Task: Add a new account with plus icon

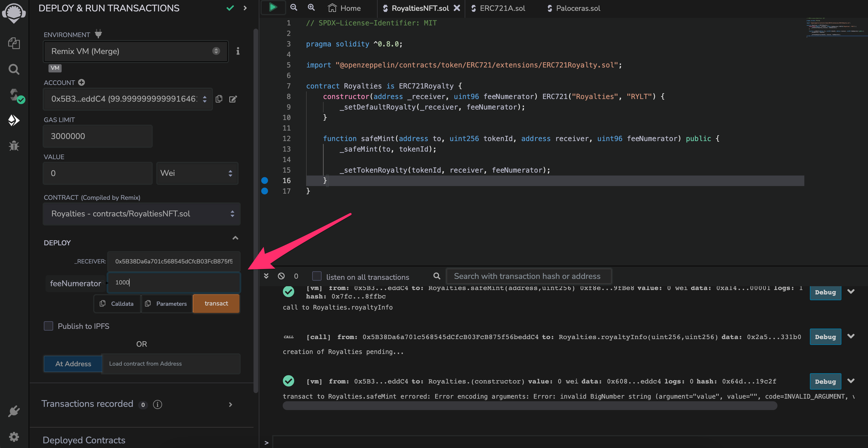Action: 81,82
